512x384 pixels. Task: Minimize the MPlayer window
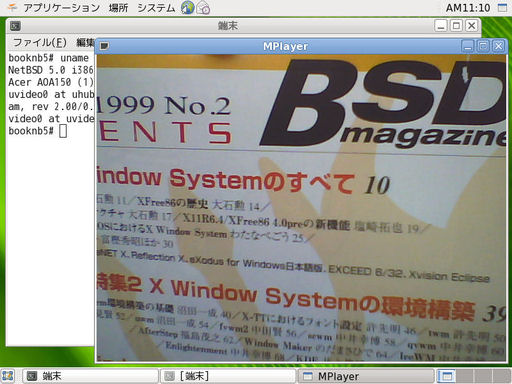click(468, 46)
